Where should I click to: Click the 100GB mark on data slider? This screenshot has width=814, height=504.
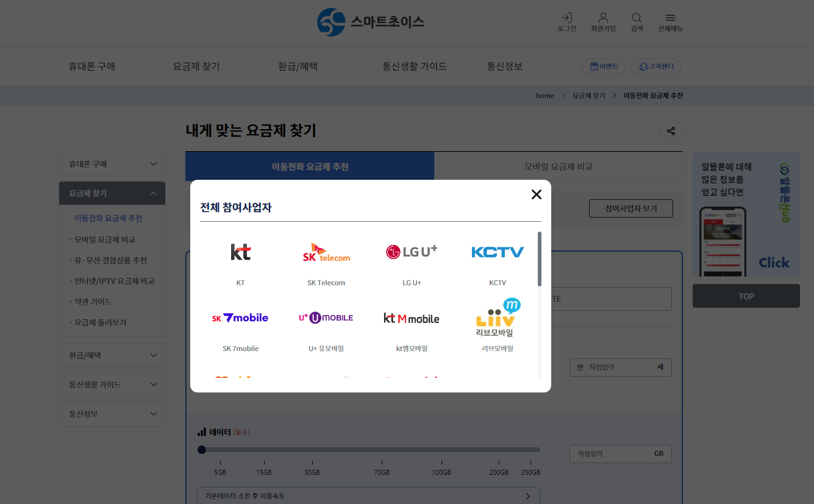(441, 472)
